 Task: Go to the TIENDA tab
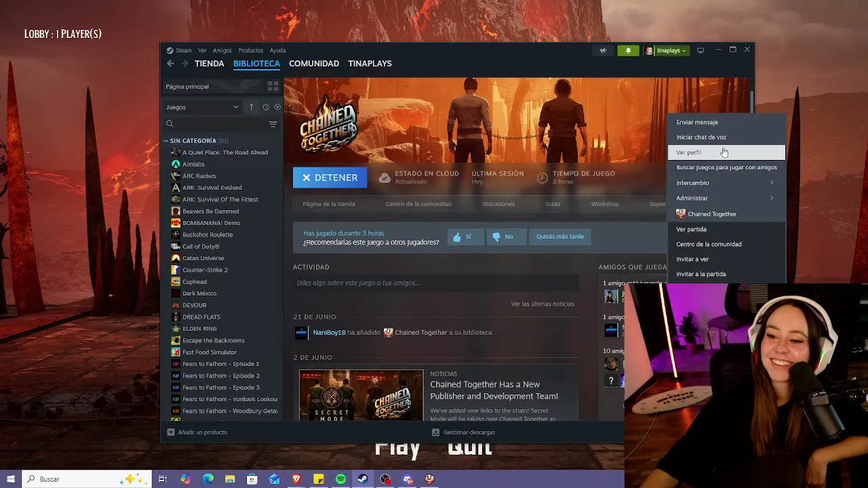[x=210, y=64]
